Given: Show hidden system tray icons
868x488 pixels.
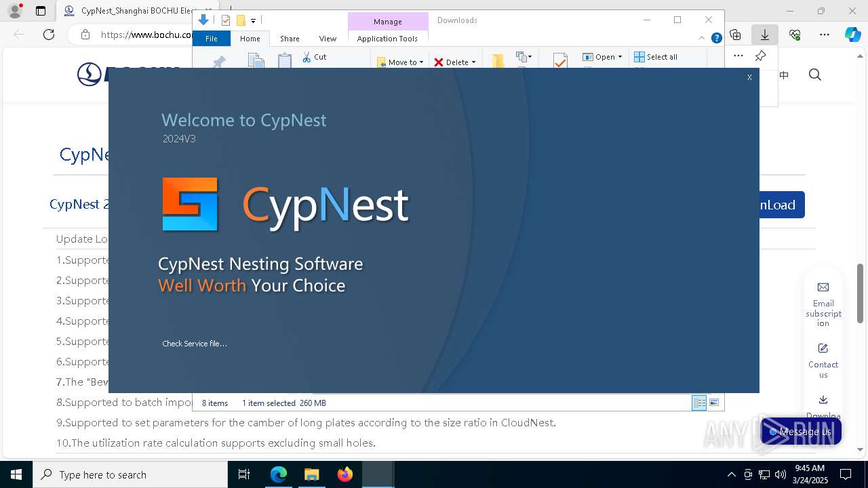Looking at the screenshot, I should (731, 474).
